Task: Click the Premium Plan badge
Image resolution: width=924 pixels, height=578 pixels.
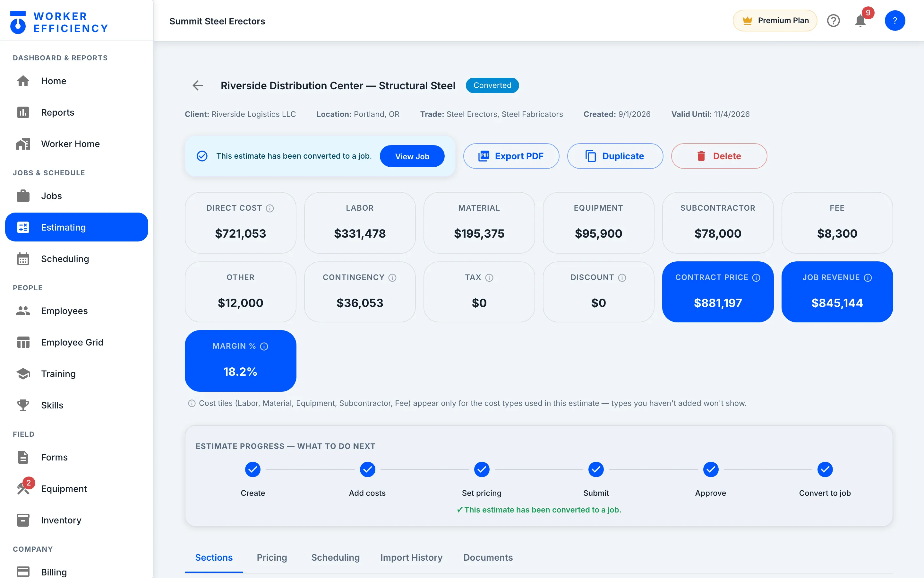Action: (775, 21)
